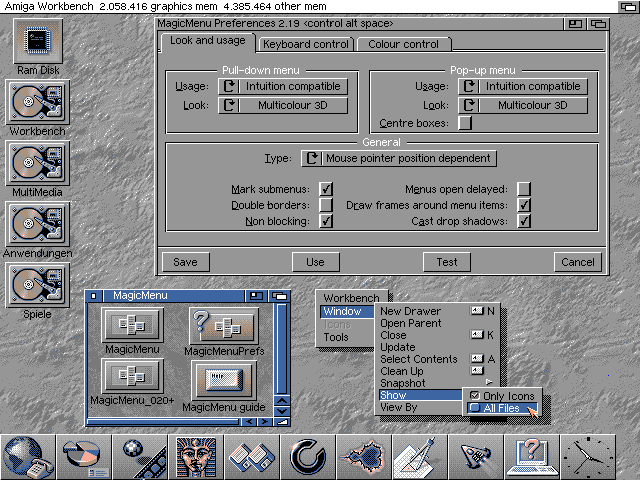This screenshot has height=480, width=640.
Task: Launch the circular arrow dock icon
Action: click(308, 457)
